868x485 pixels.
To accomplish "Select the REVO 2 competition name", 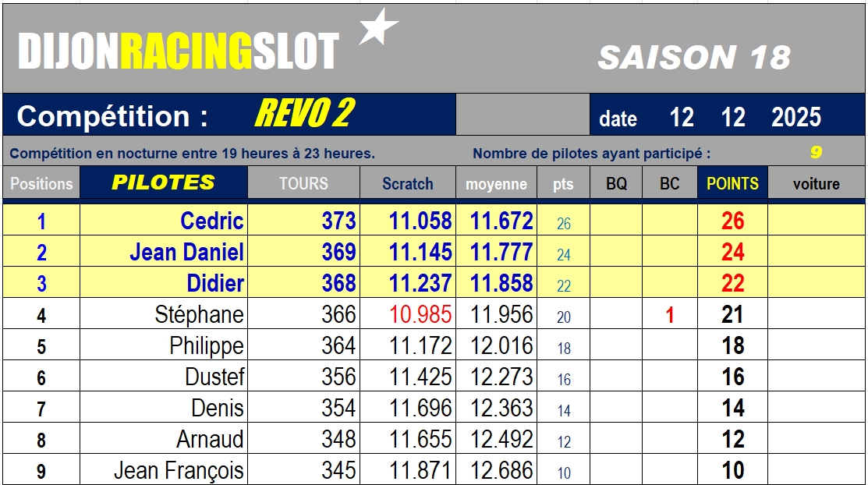I will tap(304, 115).
